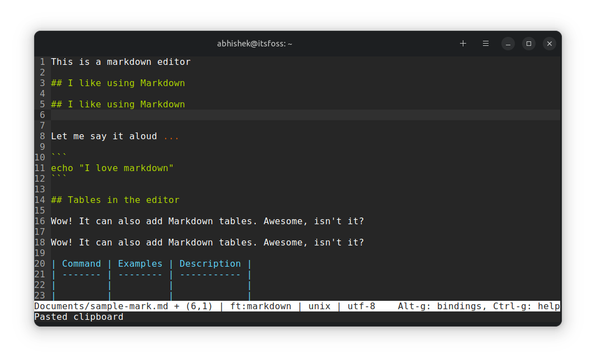Click line number 20 in the gutter
The height and width of the screenshot is (364, 596).
(40, 264)
